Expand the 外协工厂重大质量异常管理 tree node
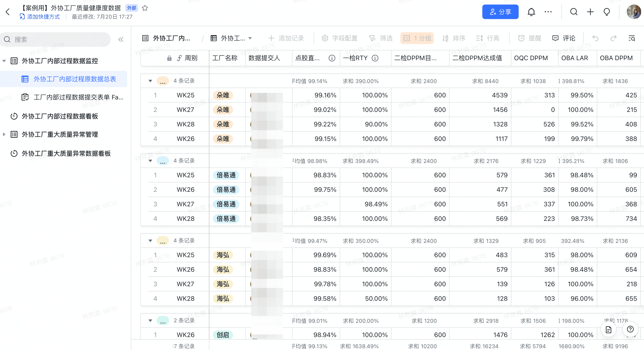This screenshot has height=350, width=644. tap(4, 134)
